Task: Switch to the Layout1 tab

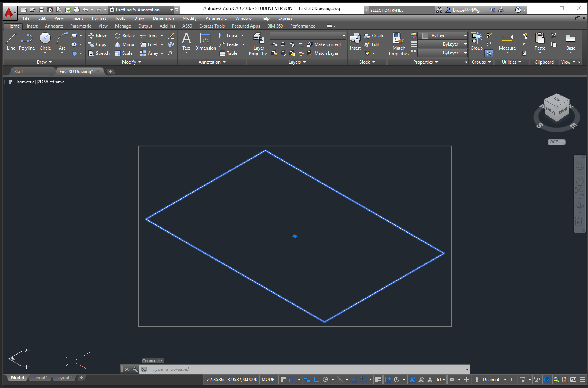Action: [40, 378]
